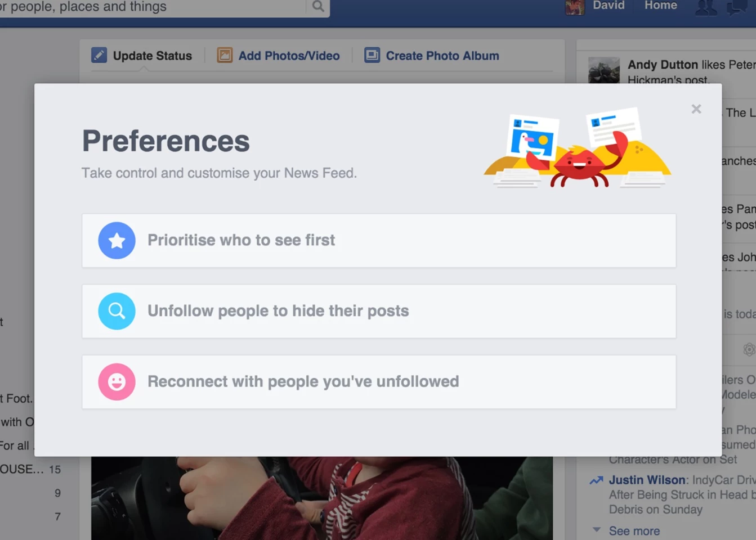
Task: Open Reconnect with people you've unfollowed
Action: pos(379,382)
